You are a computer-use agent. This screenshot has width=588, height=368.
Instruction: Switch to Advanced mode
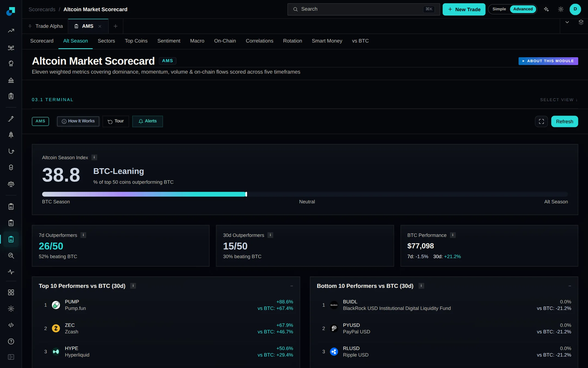pos(523,9)
